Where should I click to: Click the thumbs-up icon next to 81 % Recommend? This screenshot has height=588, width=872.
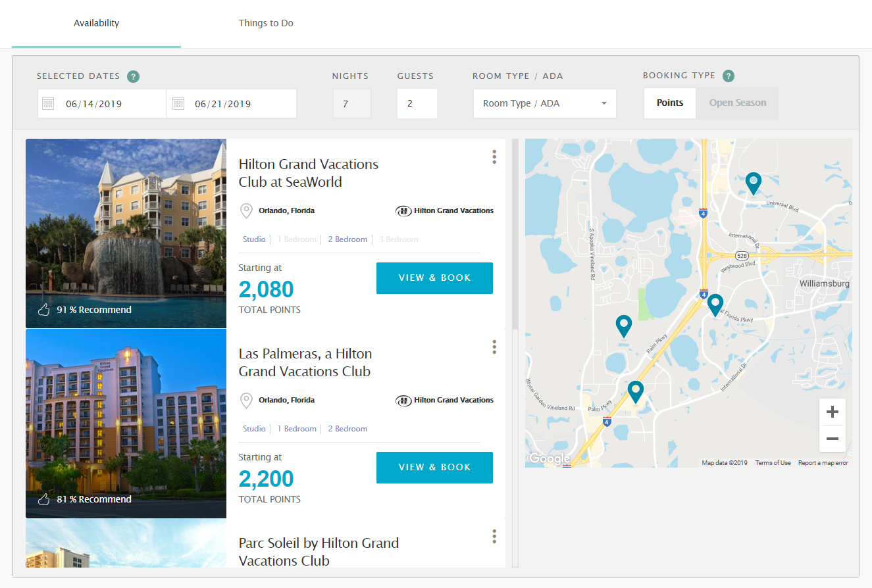coord(44,499)
